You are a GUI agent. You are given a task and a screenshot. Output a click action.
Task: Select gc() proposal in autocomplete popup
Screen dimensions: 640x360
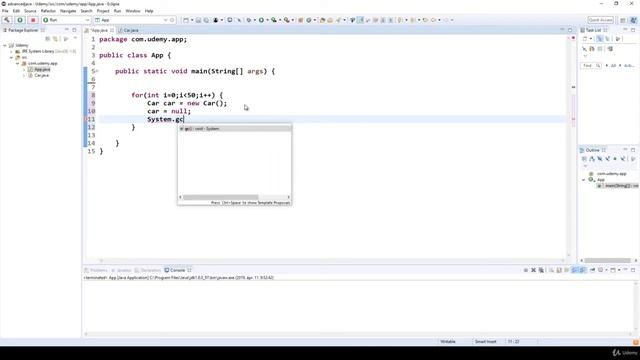235,129
